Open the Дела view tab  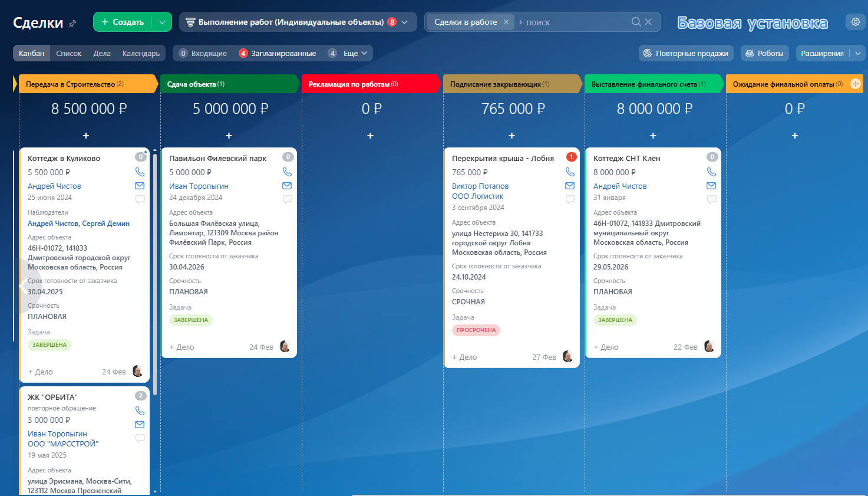(102, 53)
